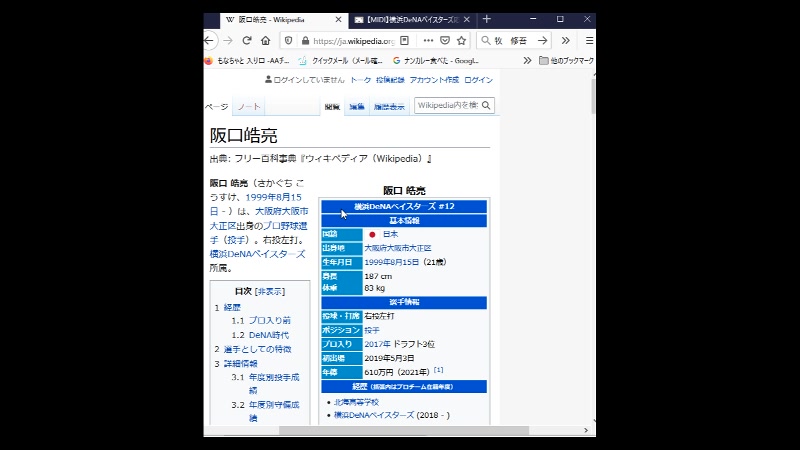
Task: Click the address bar URL
Action: pyautogui.click(x=354, y=41)
